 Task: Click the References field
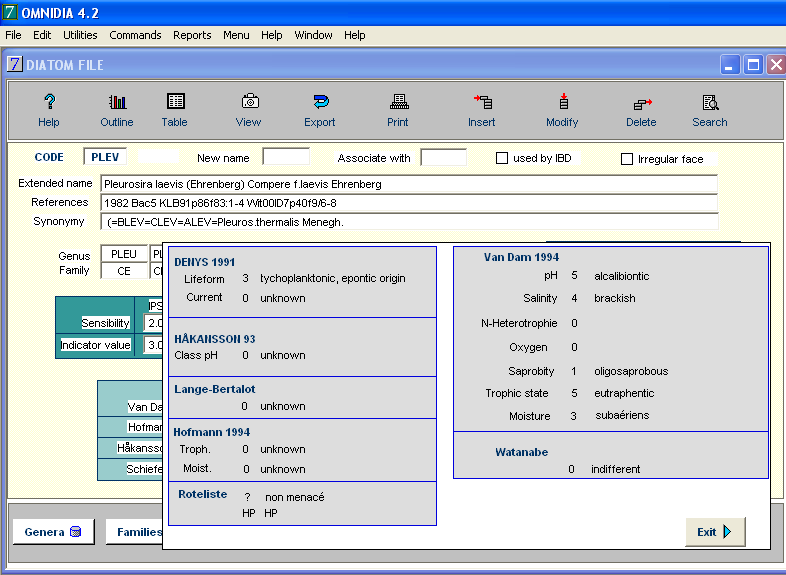pyautogui.click(x=409, y=203)
